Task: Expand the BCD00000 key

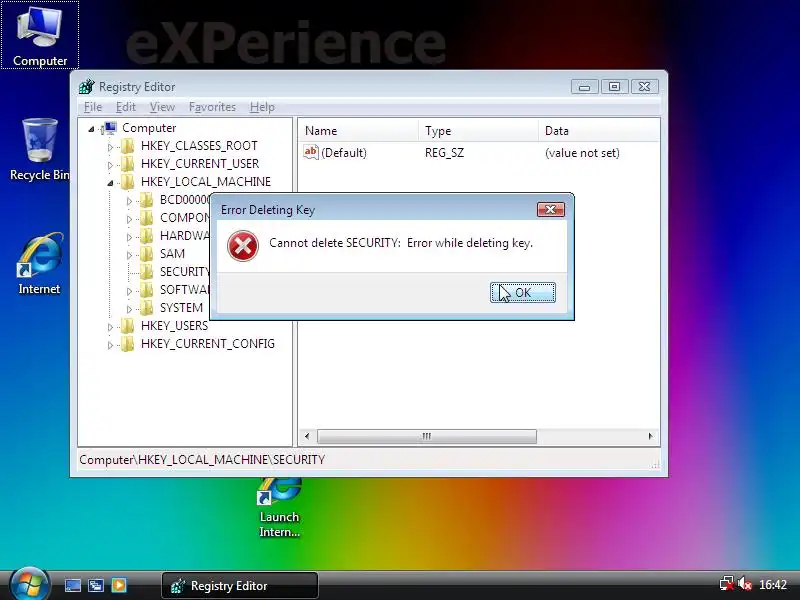Action: (x=129, y=201)
